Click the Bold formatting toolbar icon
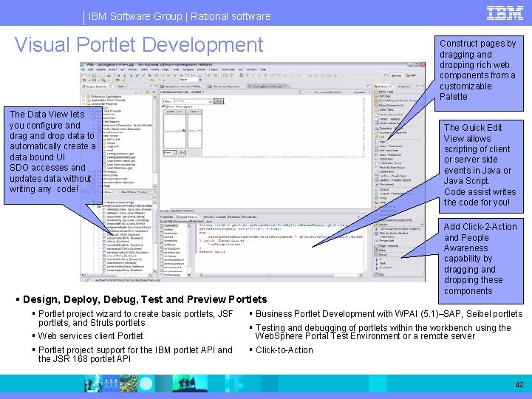 pyautogui.click(x=118, y=75)
